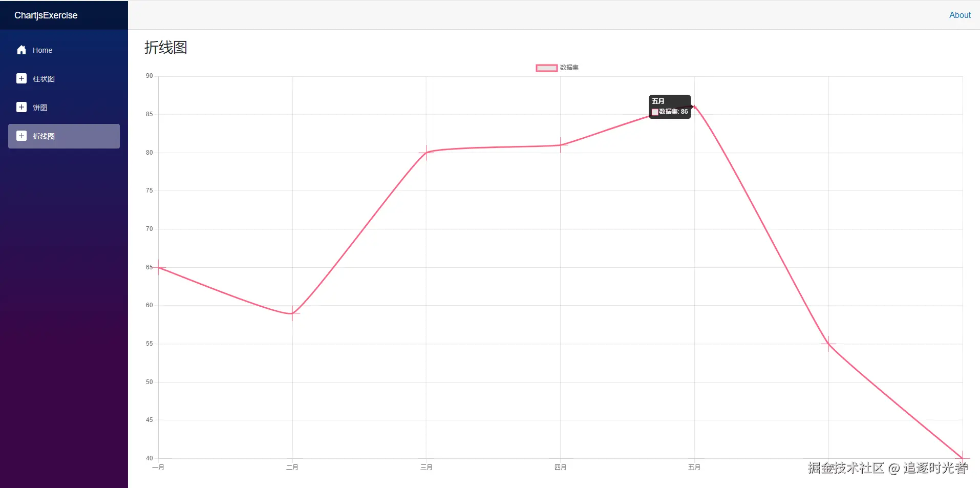Click the 75 y-axis label
Screen dimensions: 980x488
pos(149,190)
